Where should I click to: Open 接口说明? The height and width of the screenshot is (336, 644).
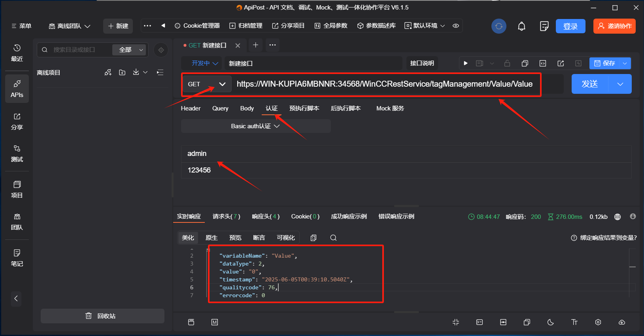(422, 63)
